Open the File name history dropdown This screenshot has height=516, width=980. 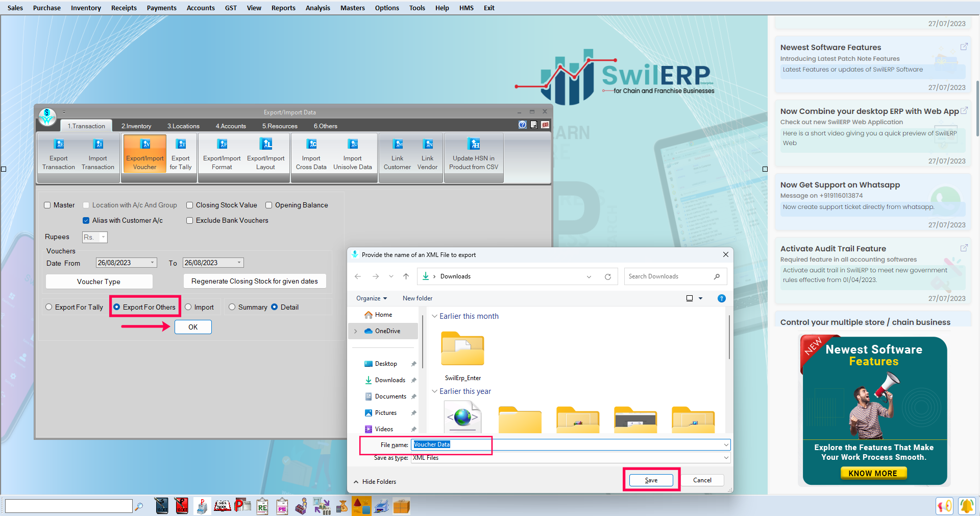726,445
